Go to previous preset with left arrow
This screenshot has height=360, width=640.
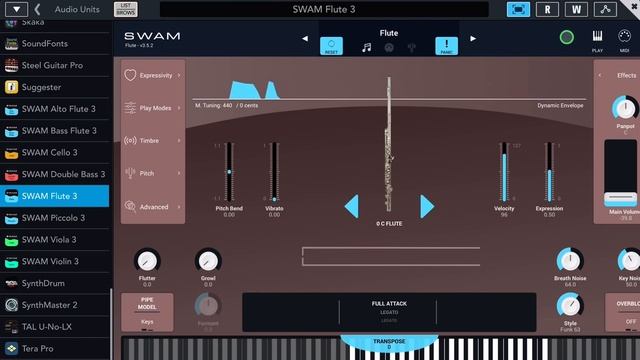pos(305,38)
